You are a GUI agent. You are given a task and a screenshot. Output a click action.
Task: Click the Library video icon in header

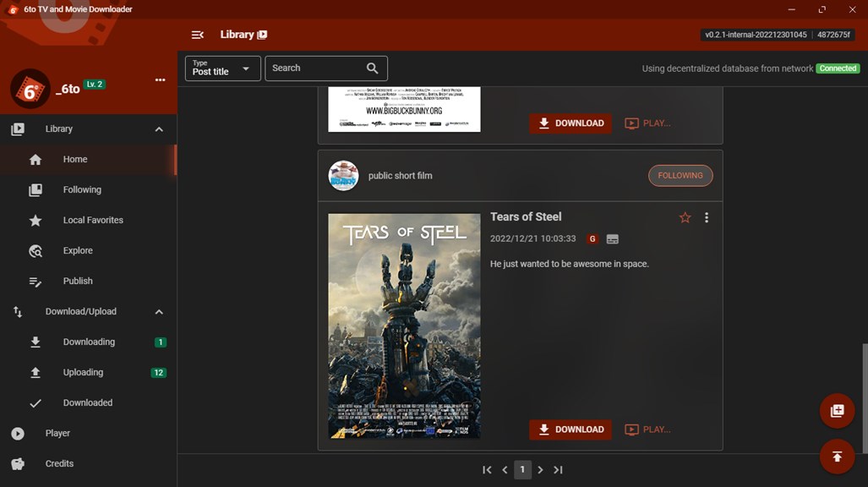point(262,35)
